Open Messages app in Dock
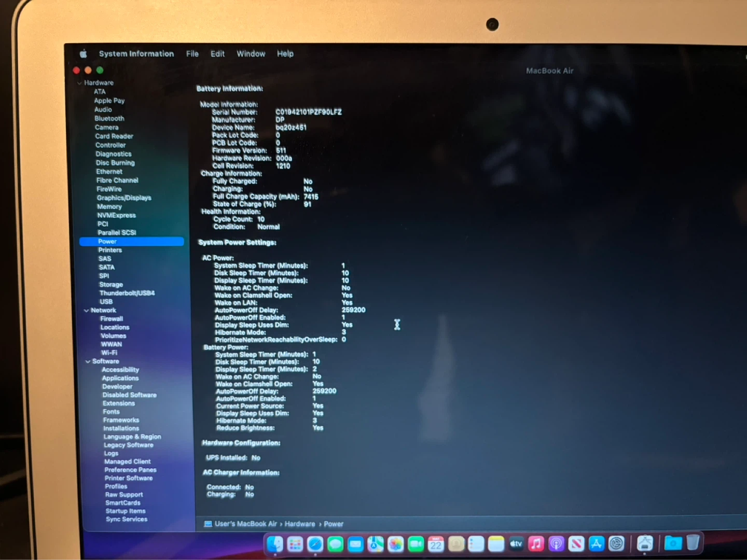The height and width of the screenshot is (560, 747). coord(336,544)
